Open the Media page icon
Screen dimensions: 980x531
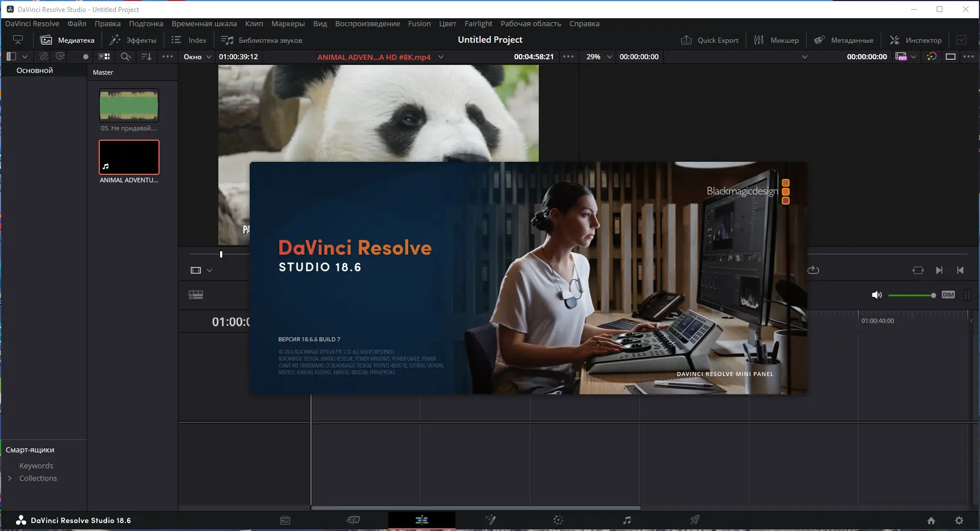[285, 520]
